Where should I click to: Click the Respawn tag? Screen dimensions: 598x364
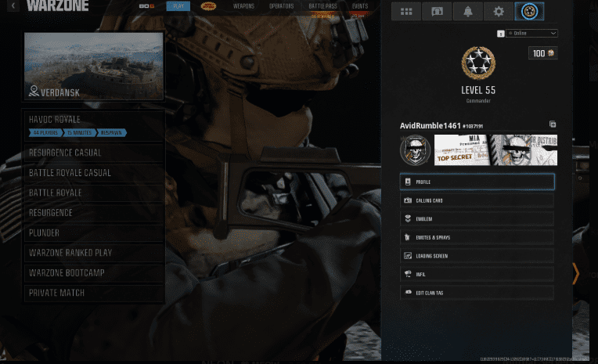tap(111, 133)
